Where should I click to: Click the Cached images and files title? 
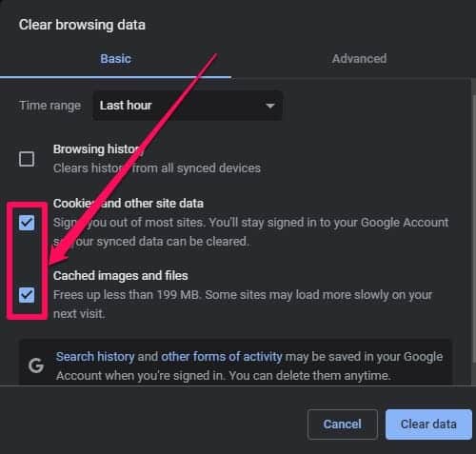pyautogui.click(x=121, y=276)
